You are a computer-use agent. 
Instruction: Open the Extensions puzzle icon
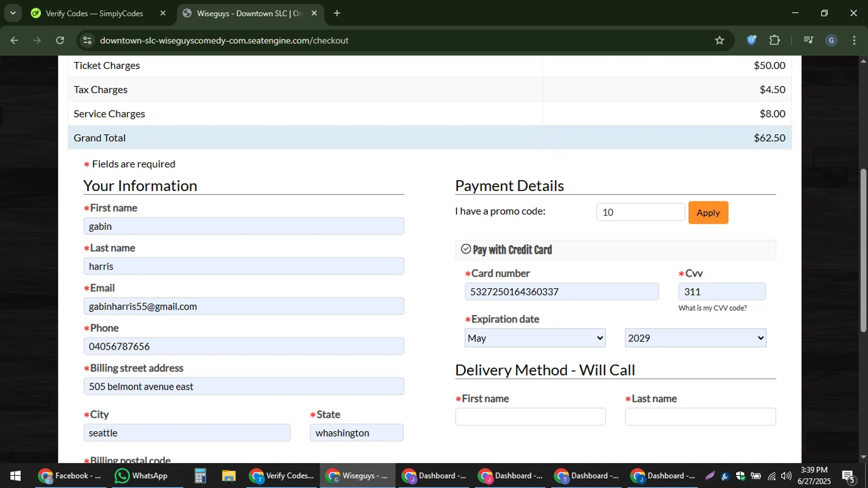(775, 41)
